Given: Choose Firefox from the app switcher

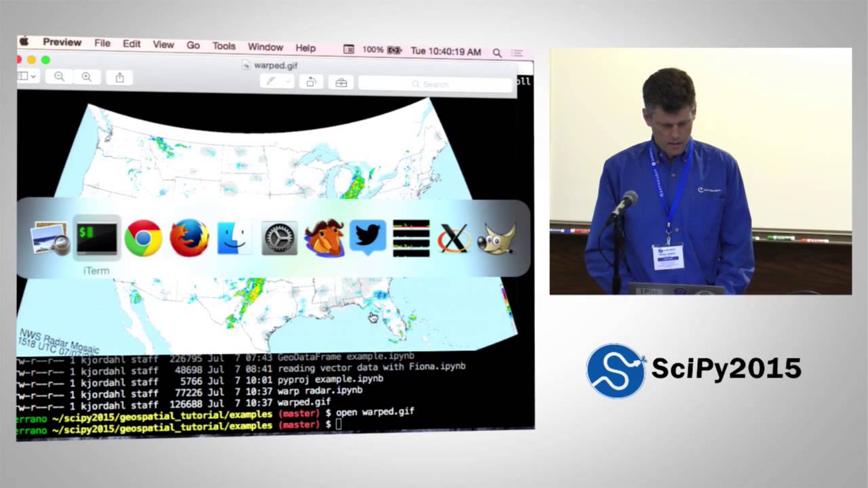Looking at the screenshot, I should tap(189, 239).
